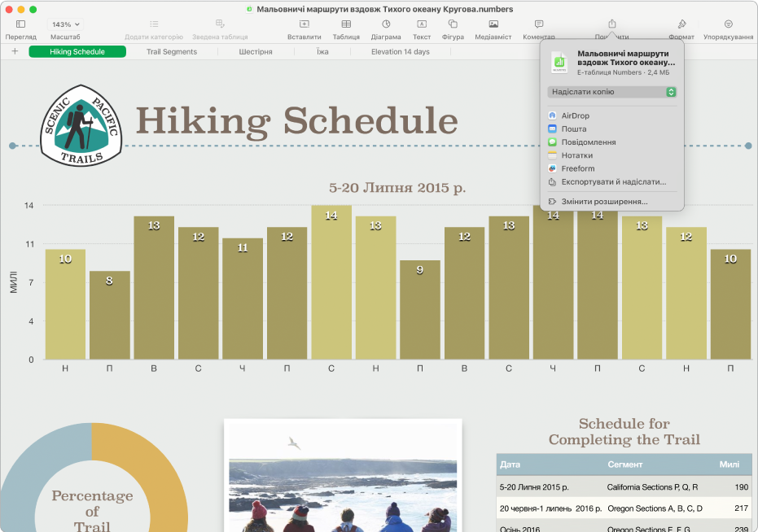
Task: Select cell 20 червня-1 липень 2016 р.
Action: 550,508
